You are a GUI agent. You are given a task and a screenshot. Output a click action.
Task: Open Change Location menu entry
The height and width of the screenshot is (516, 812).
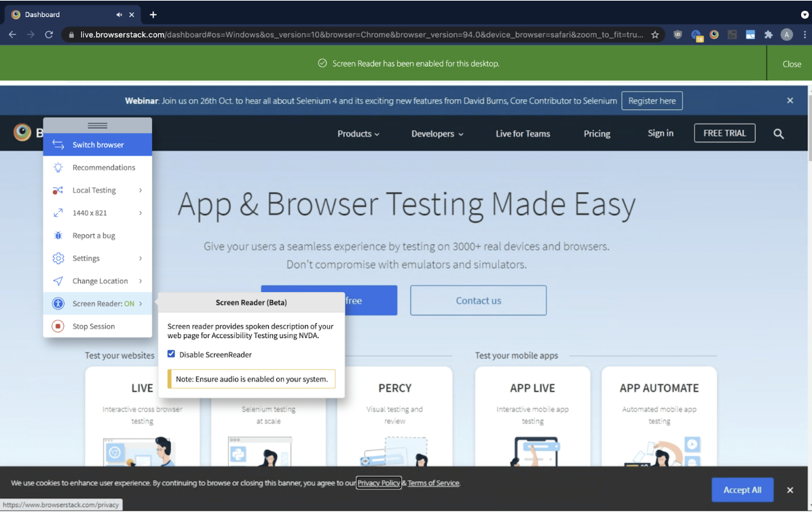pyautogui.click(x=100, y=281)
